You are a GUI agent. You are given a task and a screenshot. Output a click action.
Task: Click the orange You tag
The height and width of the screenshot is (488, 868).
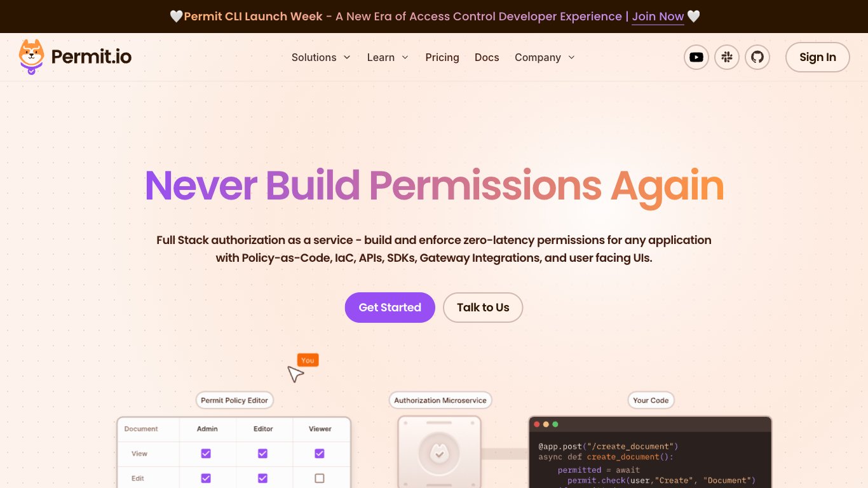point(308,360)
